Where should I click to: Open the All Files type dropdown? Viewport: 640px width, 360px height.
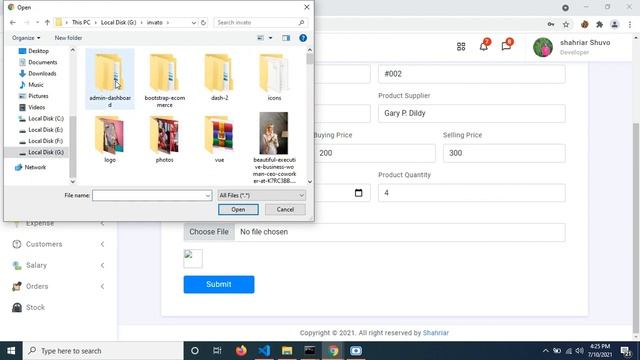pos(261,196)
